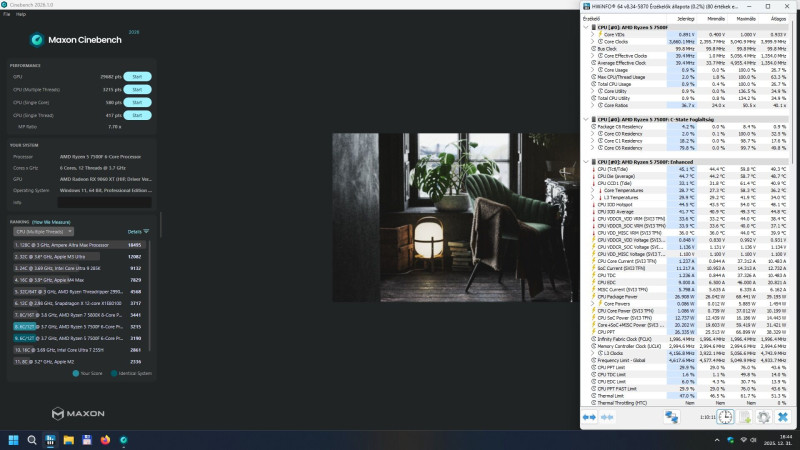The width and height of the screenshot is (800, 450).
Task: Start the CPU (Single Core) benchmark
Action: pyautogui.click(x=137, y=103)
